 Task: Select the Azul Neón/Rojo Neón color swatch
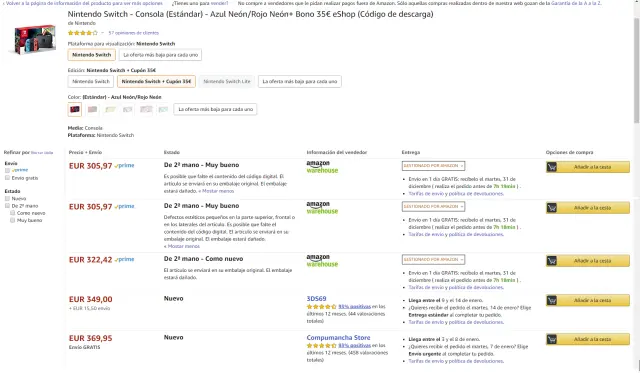click(x=75, y=109)
